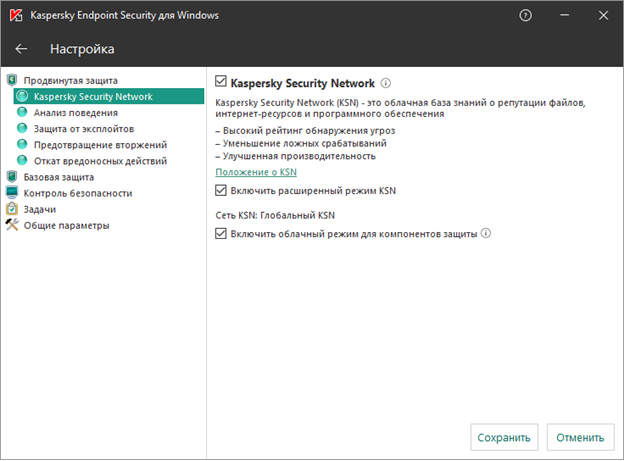Click the back arrow next to Настройка
The image size is (625, 461).
(21, 49)
